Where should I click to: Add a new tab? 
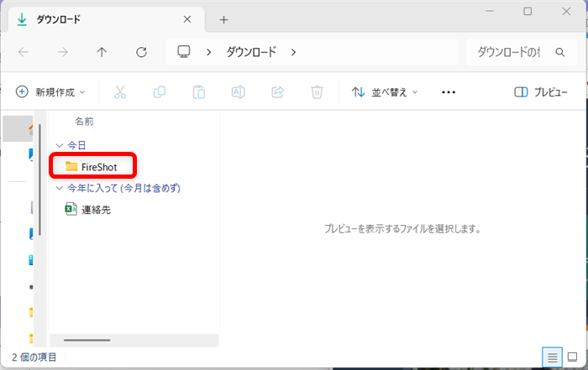point(223,19)
